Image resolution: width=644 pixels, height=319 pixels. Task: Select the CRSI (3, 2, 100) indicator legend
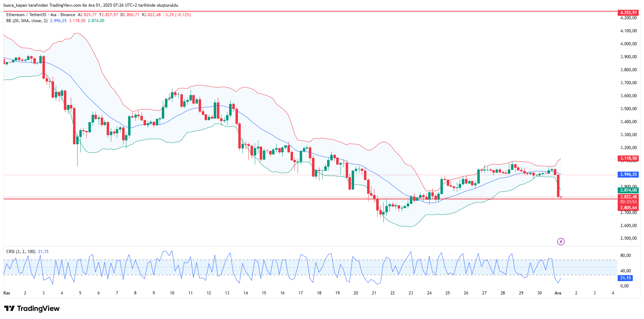click(21, 252)
